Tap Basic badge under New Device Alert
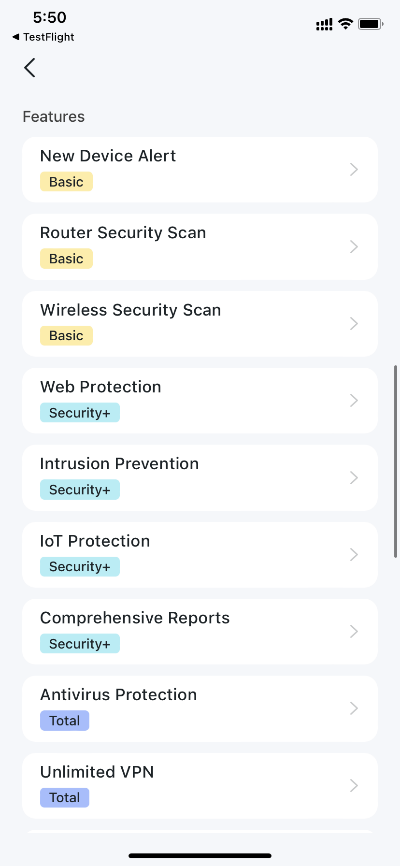 click(x=66, y=182)
